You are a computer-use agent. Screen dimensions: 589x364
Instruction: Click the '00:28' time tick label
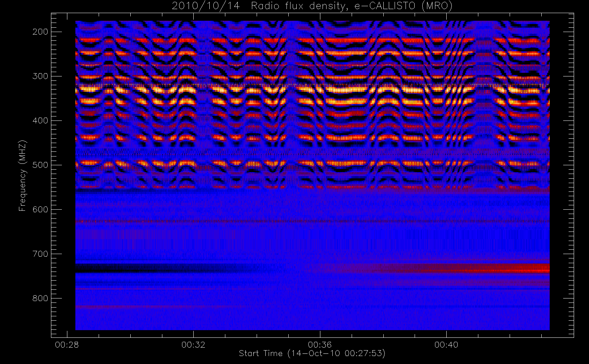(67, 345)
